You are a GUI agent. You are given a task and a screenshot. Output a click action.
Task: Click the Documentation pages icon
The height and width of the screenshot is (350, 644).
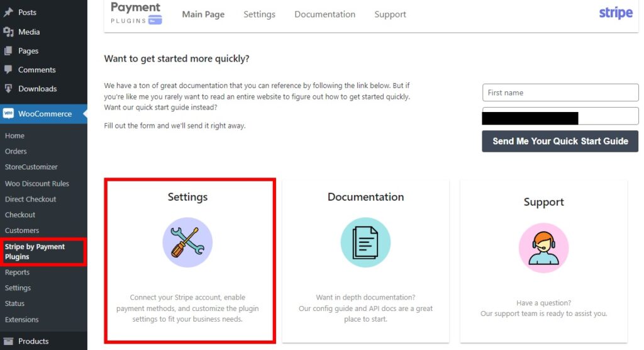pyautogui.click(x=365, y=242)
